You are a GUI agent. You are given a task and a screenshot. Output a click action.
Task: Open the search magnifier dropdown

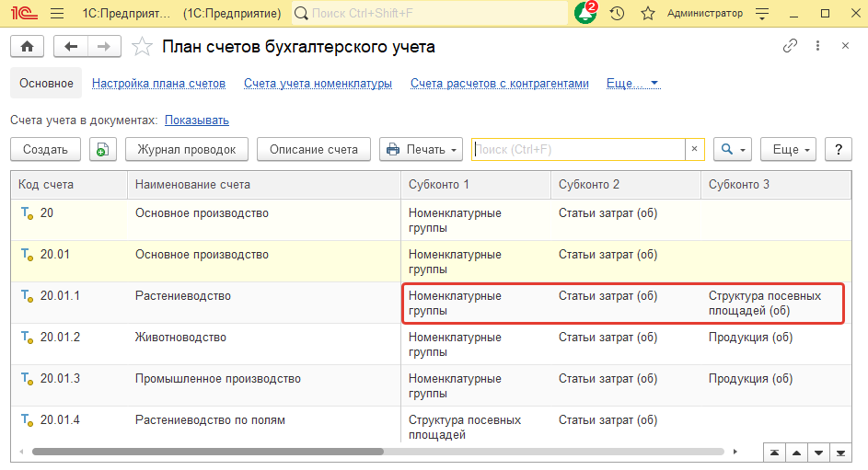(x=733, y=150)
